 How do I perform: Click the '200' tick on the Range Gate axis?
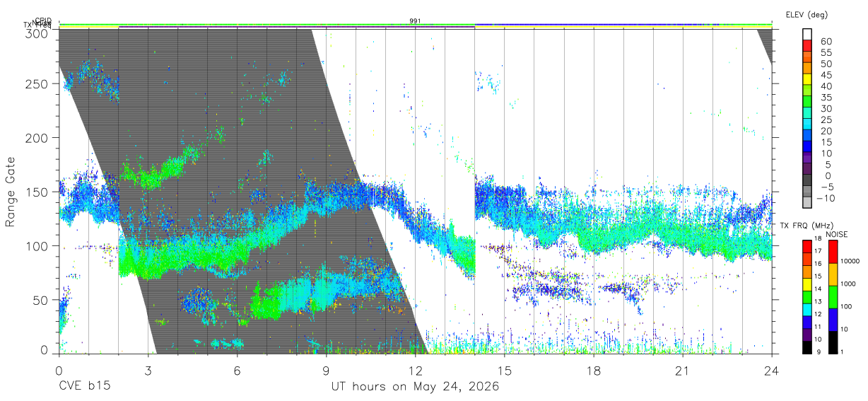pyautogui.click(x=37, y=138)
